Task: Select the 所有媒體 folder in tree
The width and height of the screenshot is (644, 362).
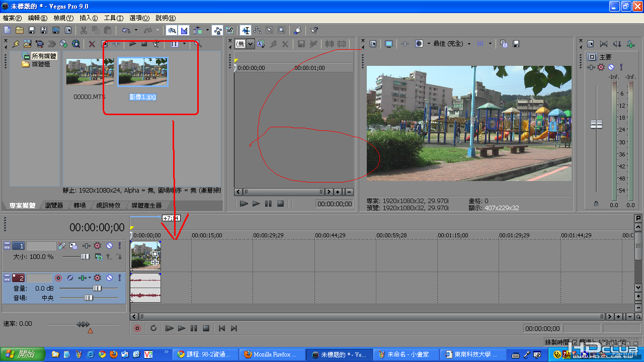Action: (x=44, y=56)
